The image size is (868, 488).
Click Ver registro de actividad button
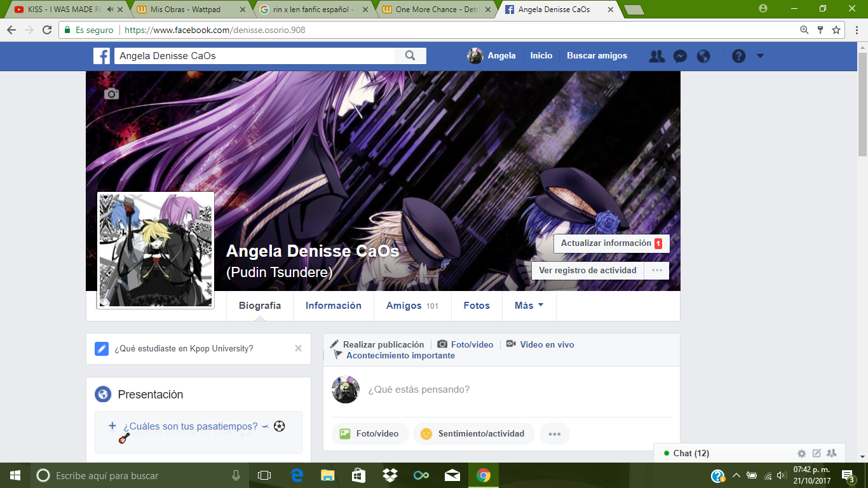[x=588, y=270]
